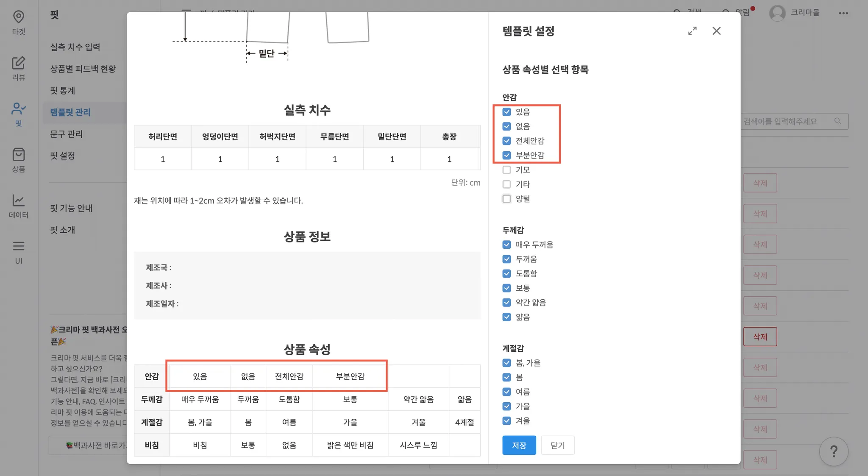Viewport: 868px width, 476px height.
Task: Enable the 기모 checkbox
Action: click(x=506, y=170)
